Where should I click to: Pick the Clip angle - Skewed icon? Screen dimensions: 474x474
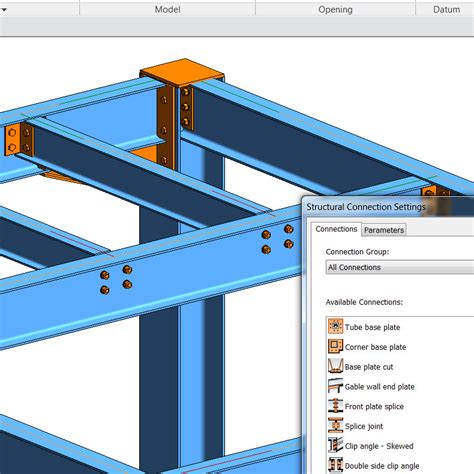[335, 445]
